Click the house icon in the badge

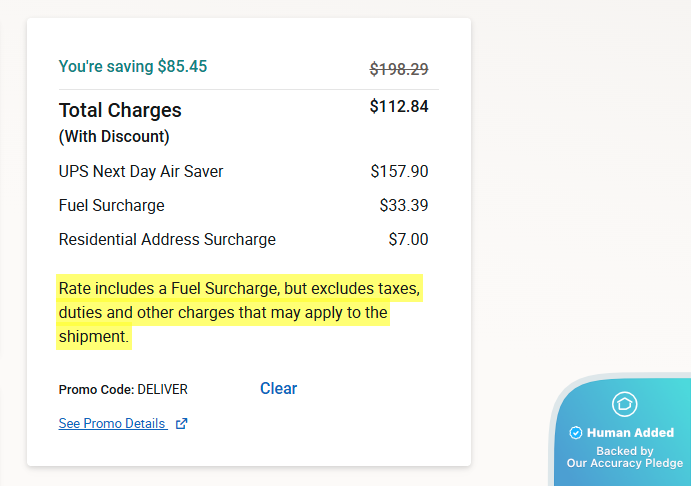click(x=625, y=404)
